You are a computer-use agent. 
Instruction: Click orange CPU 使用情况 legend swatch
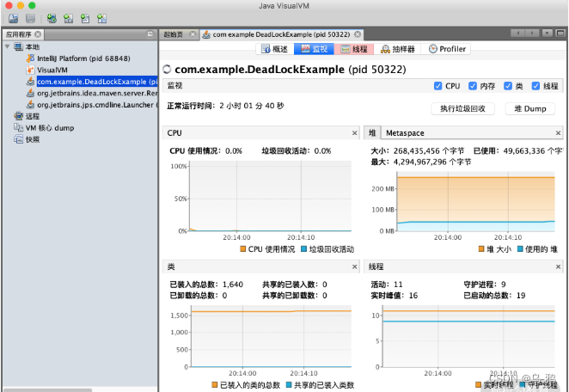tap(243, 249)
